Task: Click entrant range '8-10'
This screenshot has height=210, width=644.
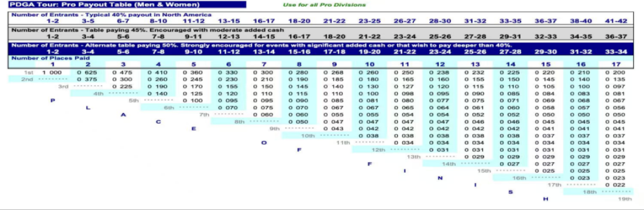Action: [158, 20]
